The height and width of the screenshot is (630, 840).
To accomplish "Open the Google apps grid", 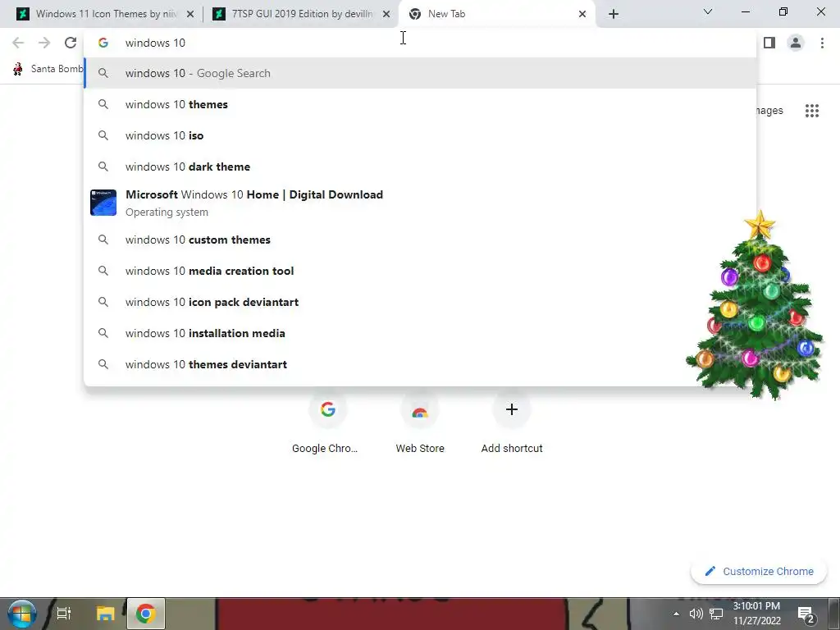I will [x=812, y=111].
